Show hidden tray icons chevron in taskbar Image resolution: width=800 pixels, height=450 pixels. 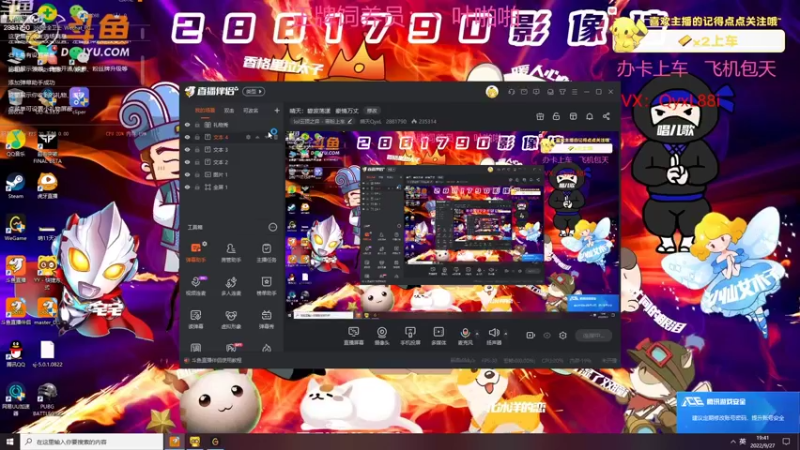[x=733, y=442]
